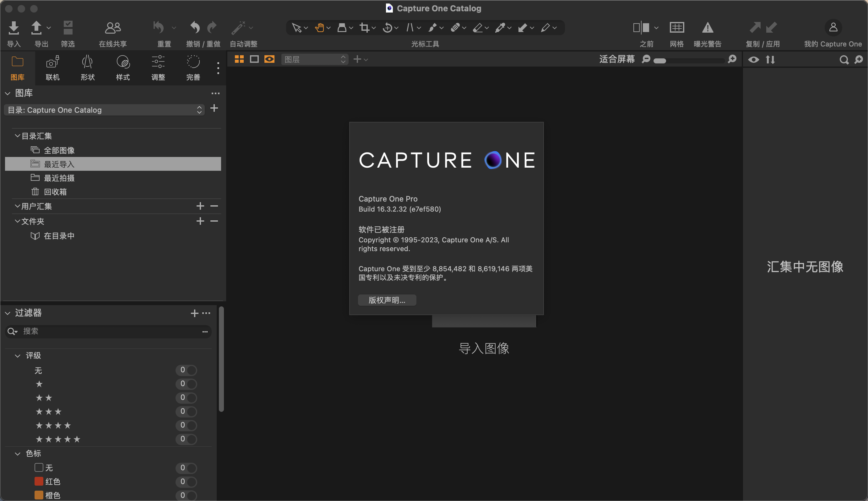
Task: Open the add layer plus dropdown
Action: (x=360, y=60)
